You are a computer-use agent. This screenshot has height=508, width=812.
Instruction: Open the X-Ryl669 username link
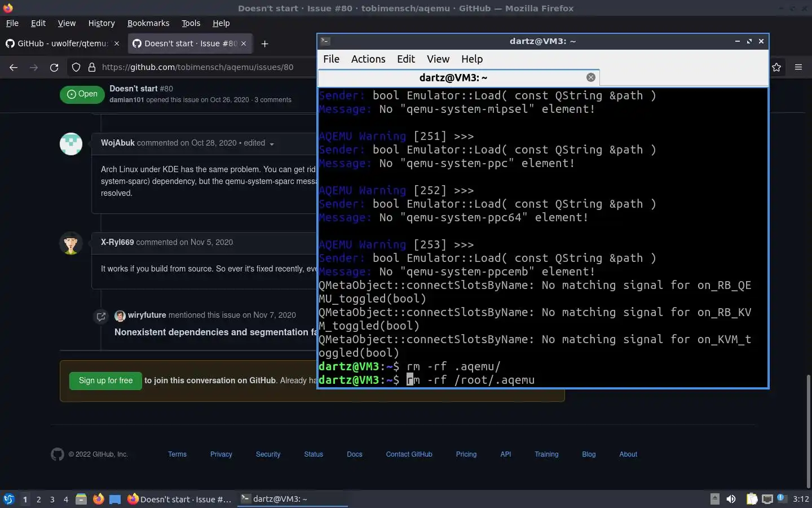pos(117,242)
